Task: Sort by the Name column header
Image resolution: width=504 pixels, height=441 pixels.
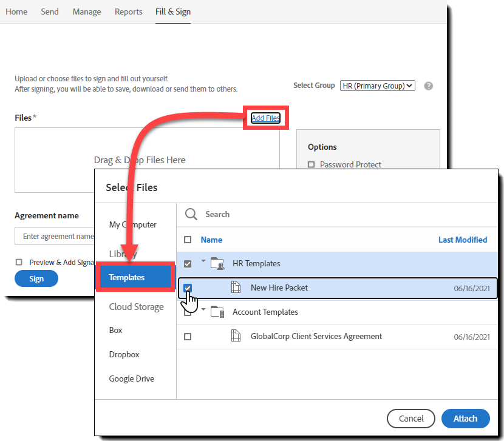Action: point(211,240)
